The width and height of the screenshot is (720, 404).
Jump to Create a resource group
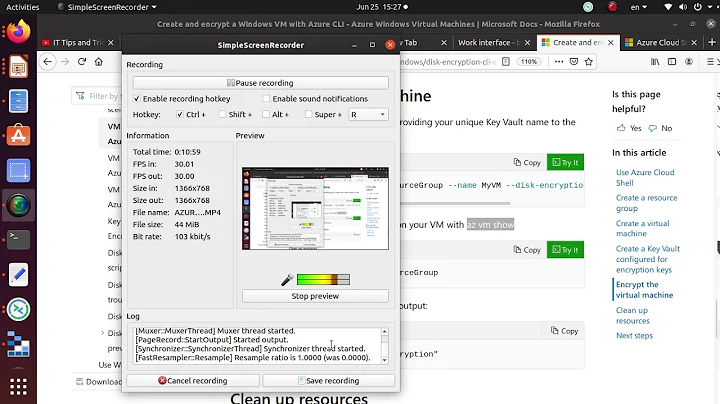[x=647, y=203]
